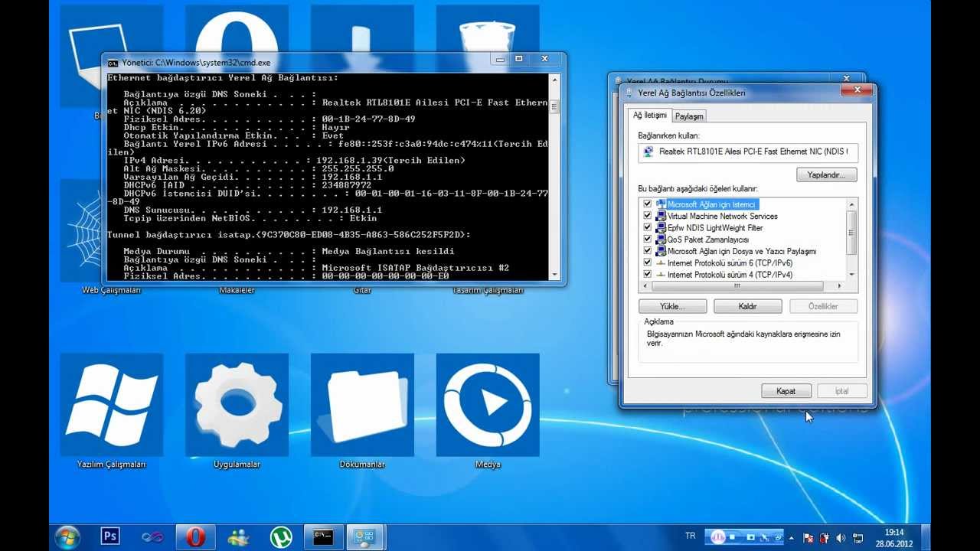This screenshot has width=980, height=551.
Task: Switch to the cmd.exe taskbar button
Action: pyautogui.click(x=323, y=537)
